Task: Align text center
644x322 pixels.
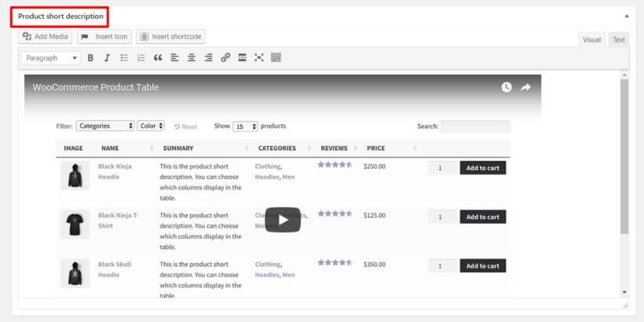Action: pos(192,58)
